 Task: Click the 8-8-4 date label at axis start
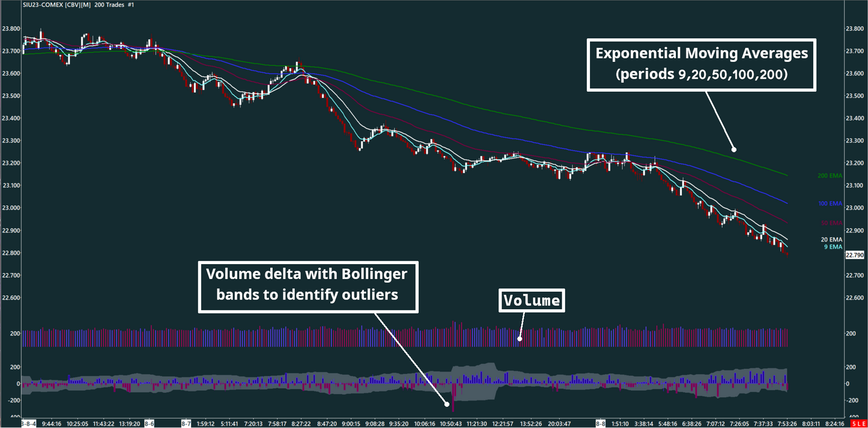[x=28, y=424]
